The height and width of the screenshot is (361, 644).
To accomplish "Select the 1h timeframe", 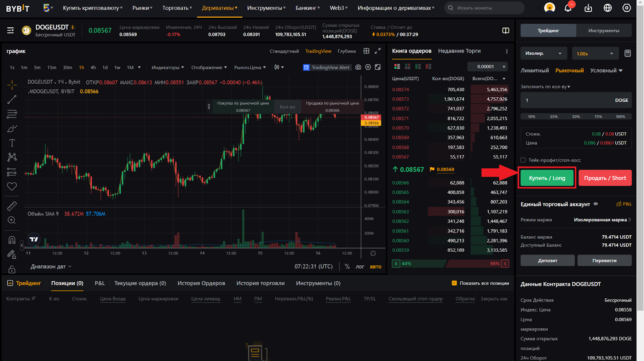I will (81, 68).
